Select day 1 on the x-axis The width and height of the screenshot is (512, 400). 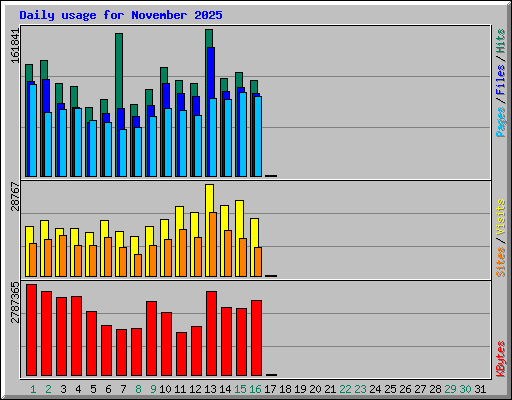click(33, 389)
